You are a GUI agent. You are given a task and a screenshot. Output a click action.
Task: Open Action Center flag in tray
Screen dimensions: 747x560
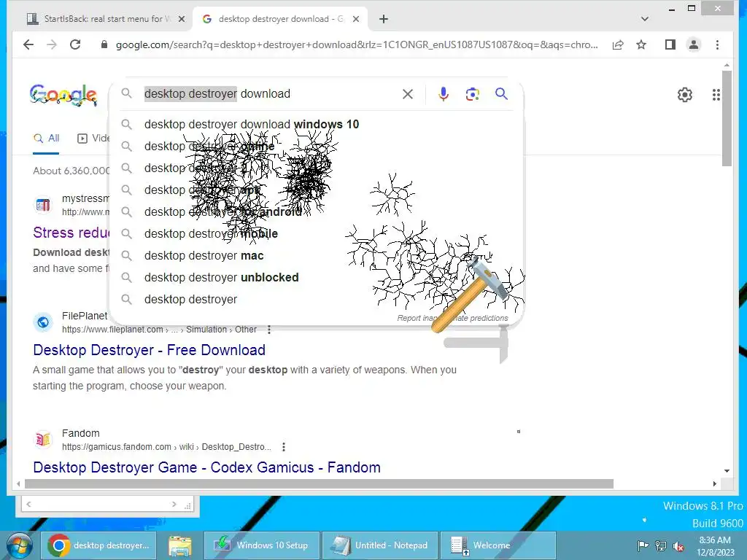[x=643, y=546]
